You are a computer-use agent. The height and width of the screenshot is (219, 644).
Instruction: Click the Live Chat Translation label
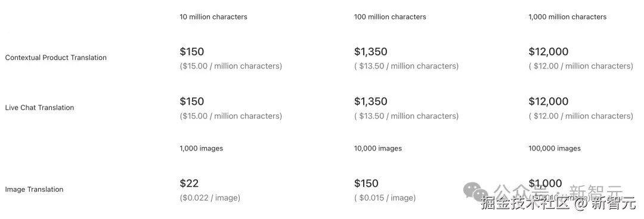tap(39, 108)
